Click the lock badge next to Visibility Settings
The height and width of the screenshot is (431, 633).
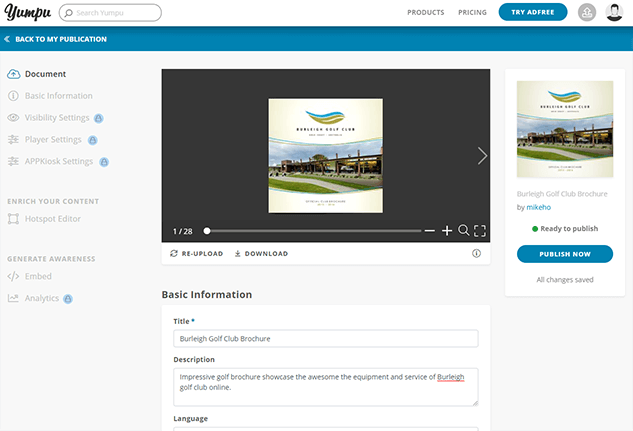(x=99, y=118)
